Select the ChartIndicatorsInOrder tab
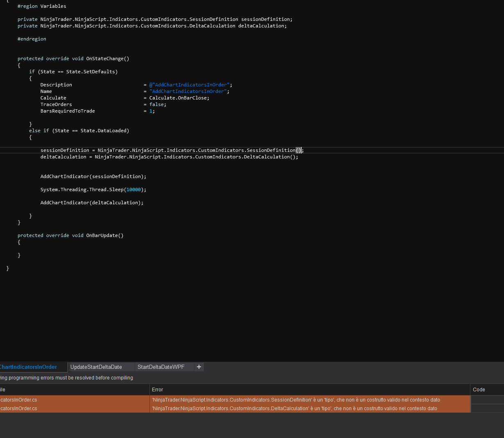Screen dimensions: 504x438 (x=29, y=367)
